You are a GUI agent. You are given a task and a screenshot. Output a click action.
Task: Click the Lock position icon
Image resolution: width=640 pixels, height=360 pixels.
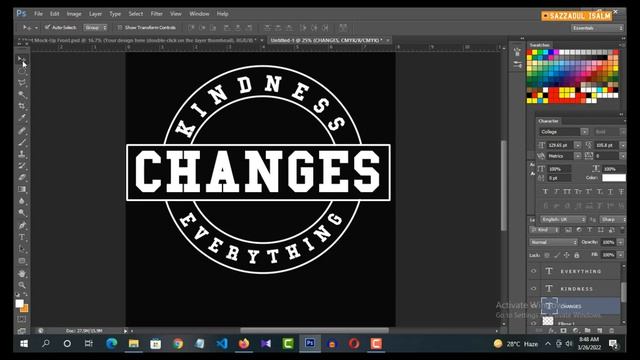(567, 255)
